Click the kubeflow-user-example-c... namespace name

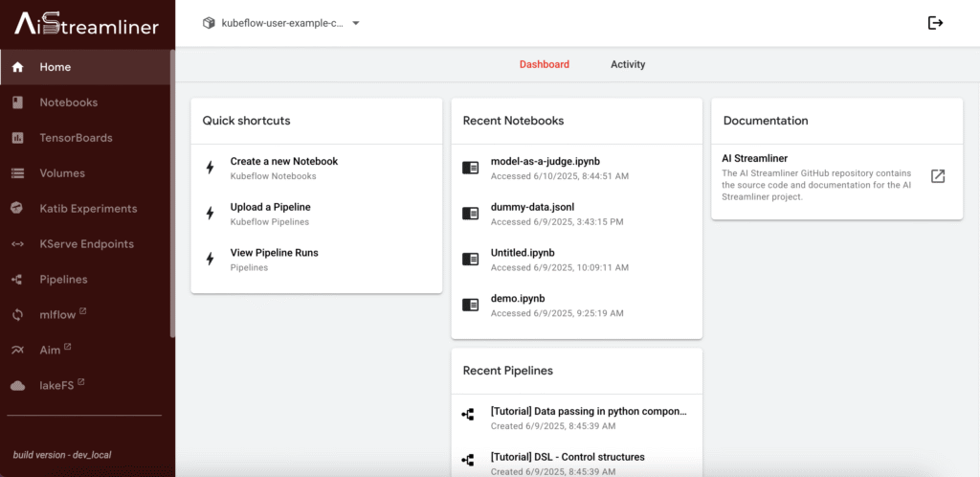pyautogui.click(x=282, y=23)
